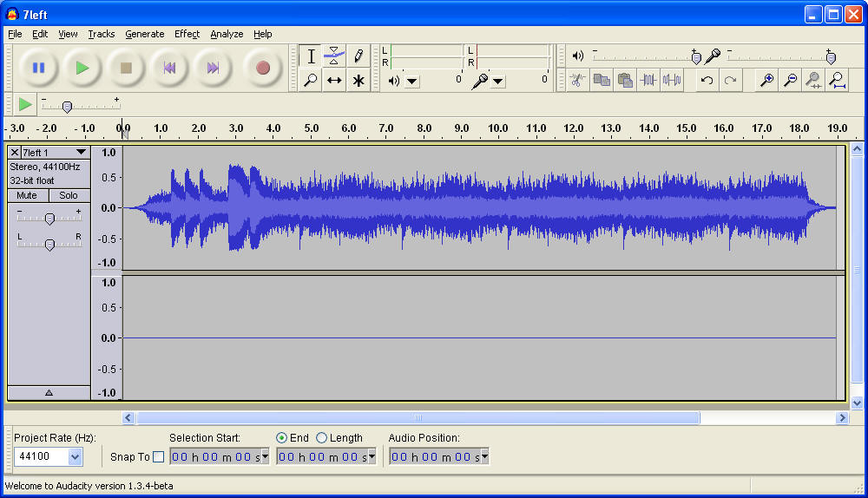The height and width of the screenshot is (498, 868).
Task: Click the Fit Project zoom icon
Action: click(x=837, y=81)
